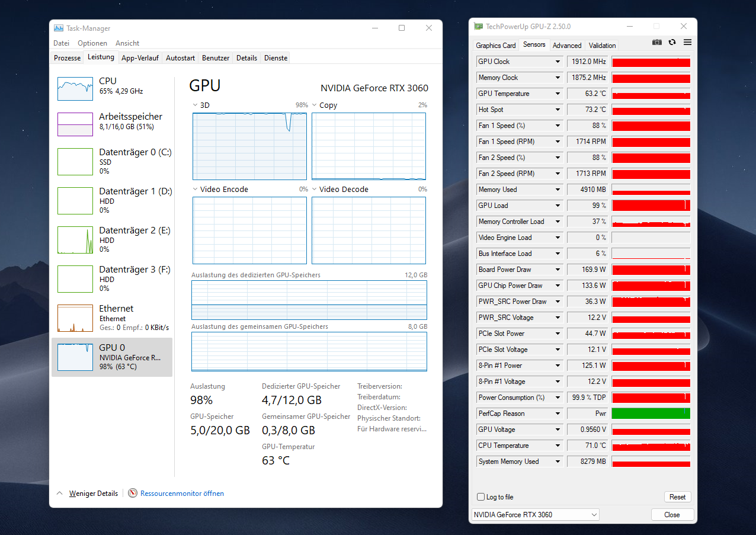Image resolution: width=756 pixels, height=535 pixels.
Task: Select the Ethernet performance entry
Action: [x=112, y=318]
